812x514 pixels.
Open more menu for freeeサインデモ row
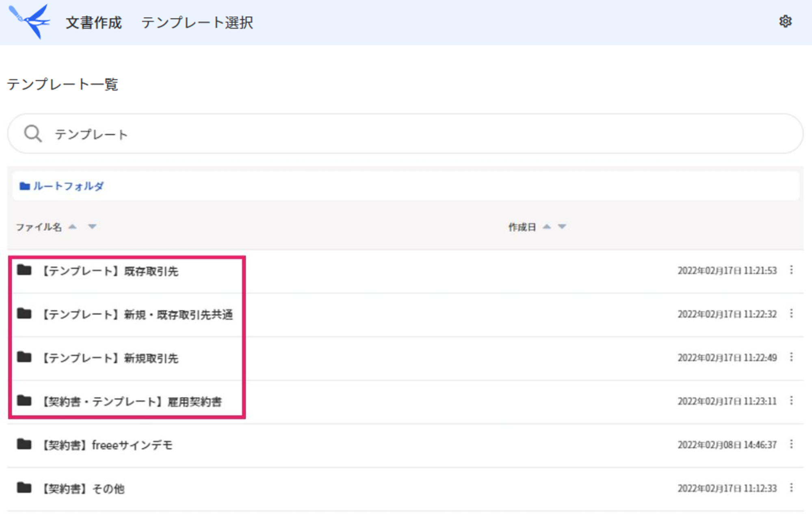(x=791, y=444)
